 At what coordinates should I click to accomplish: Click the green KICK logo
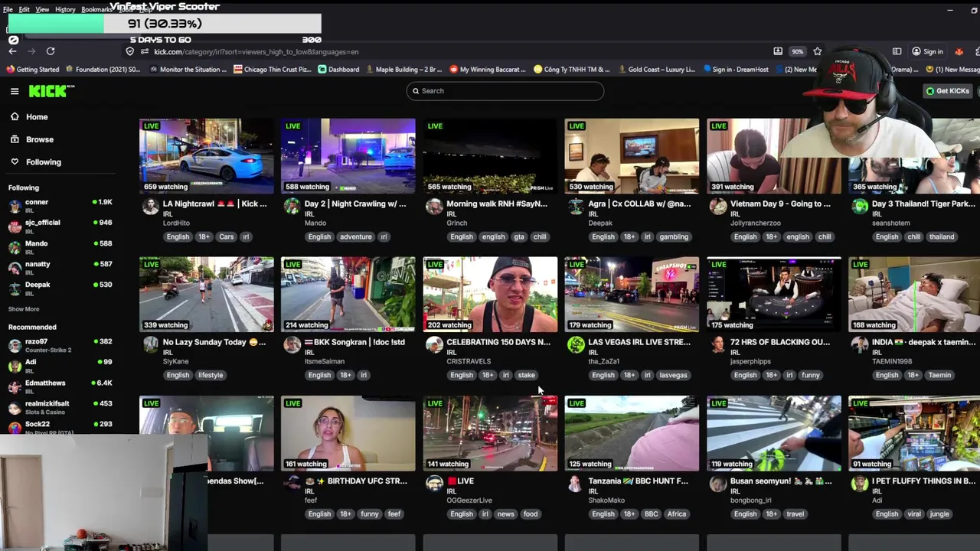pos(51,91)
